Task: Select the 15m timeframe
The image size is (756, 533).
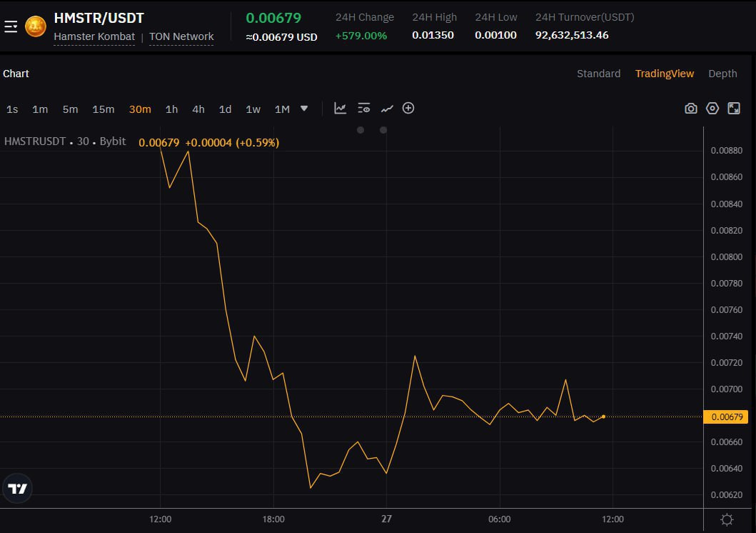Action: [104, 109]
